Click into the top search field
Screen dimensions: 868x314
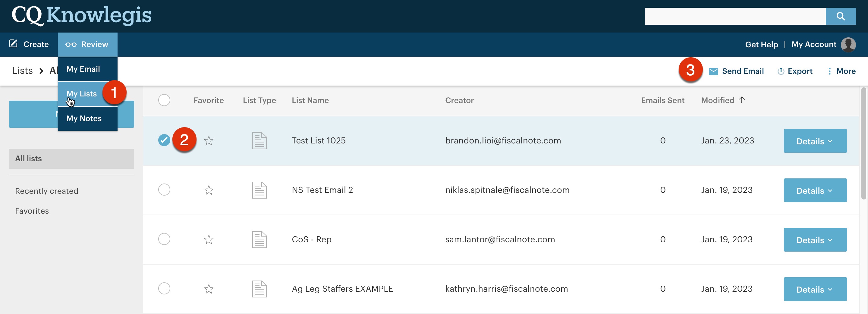click(734, 16)
